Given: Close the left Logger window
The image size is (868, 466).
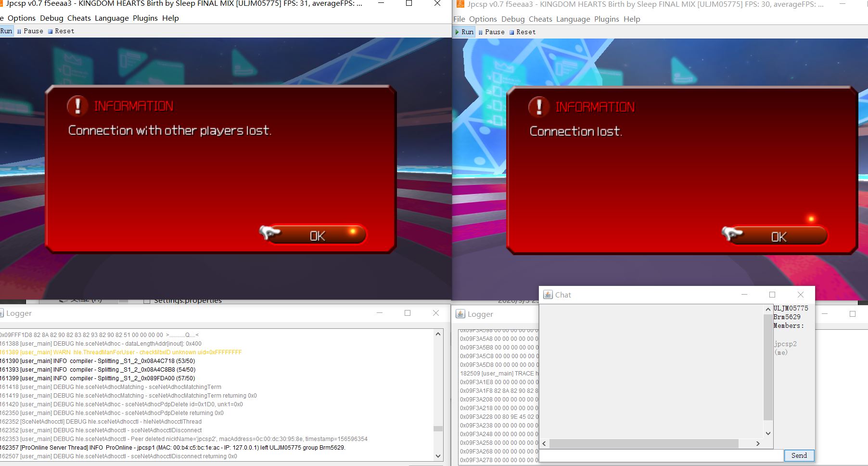Looking at the screenshot, I should [x=436, y=313].
